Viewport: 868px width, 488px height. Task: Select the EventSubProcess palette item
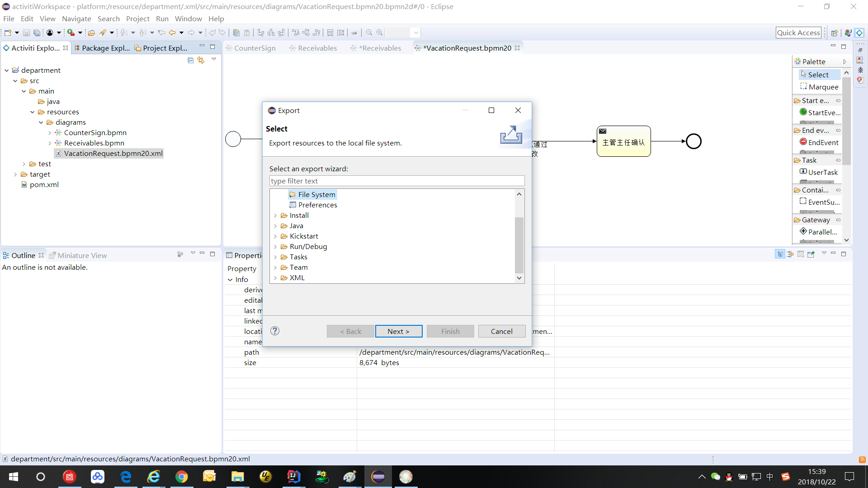pyautogui.click(x=820, y=202)
